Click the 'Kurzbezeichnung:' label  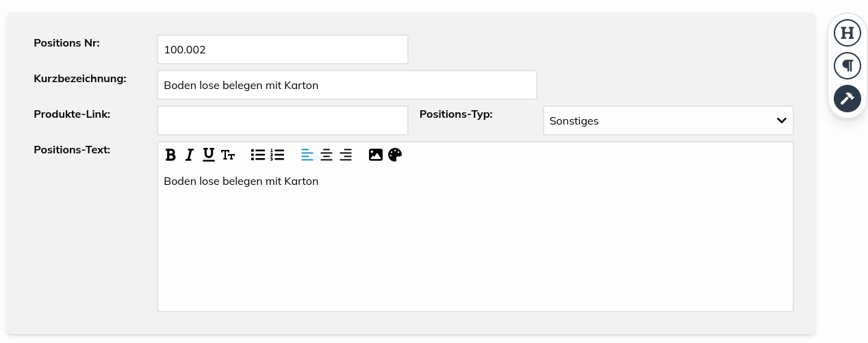80,78
